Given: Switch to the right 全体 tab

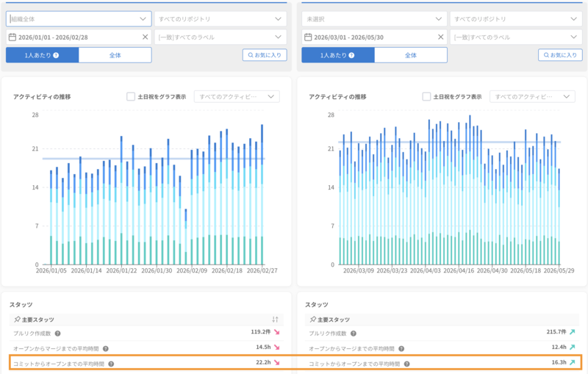Looking at the screenshot, I should tap(411, 55).
